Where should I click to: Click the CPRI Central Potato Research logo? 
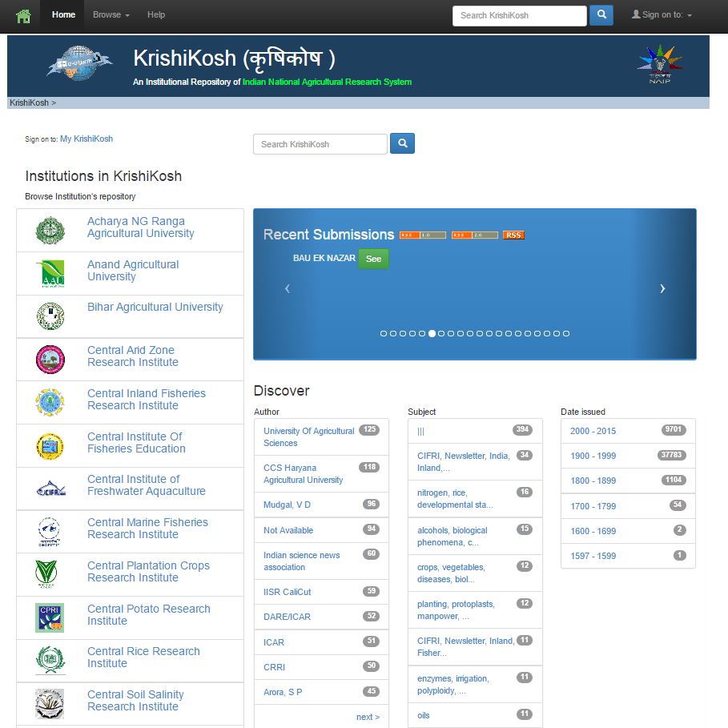click(50, 617)
